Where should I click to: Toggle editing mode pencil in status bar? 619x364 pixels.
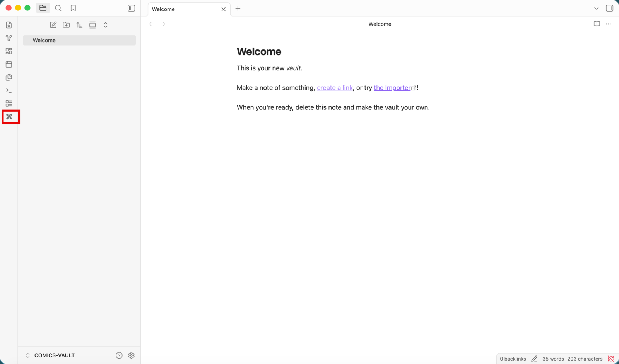coord(534,359)
